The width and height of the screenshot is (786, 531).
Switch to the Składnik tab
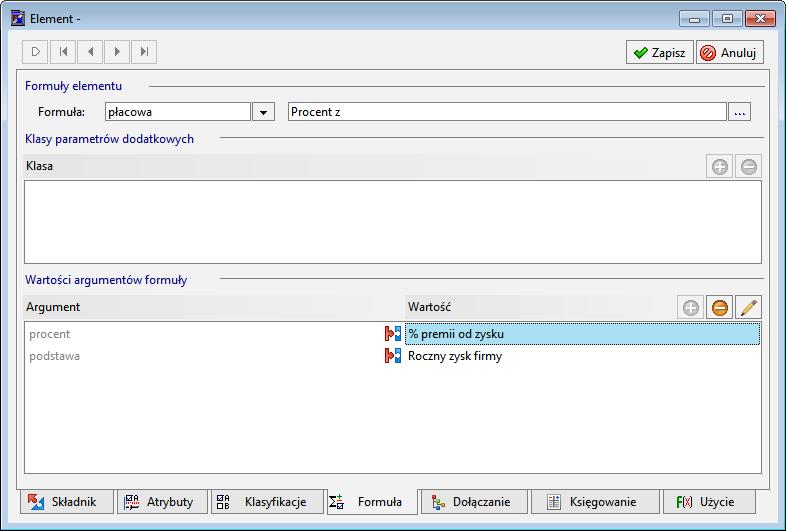coord(67,502)
